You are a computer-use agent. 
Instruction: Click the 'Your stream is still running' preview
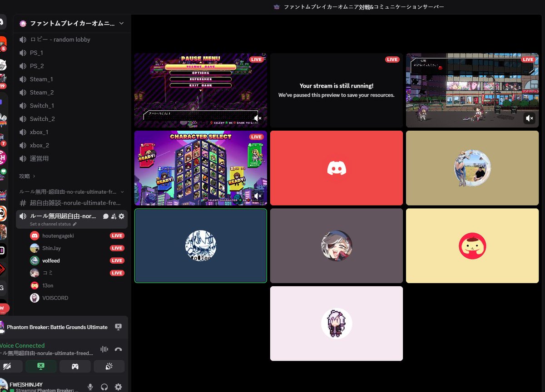(337, 90)
